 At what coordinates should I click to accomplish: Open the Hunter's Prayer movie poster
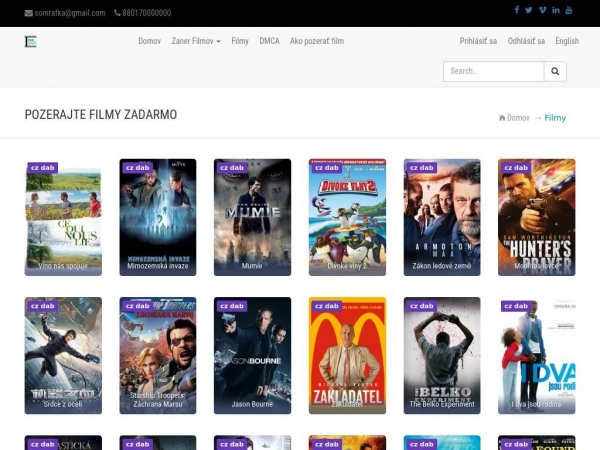pos(536,217)
